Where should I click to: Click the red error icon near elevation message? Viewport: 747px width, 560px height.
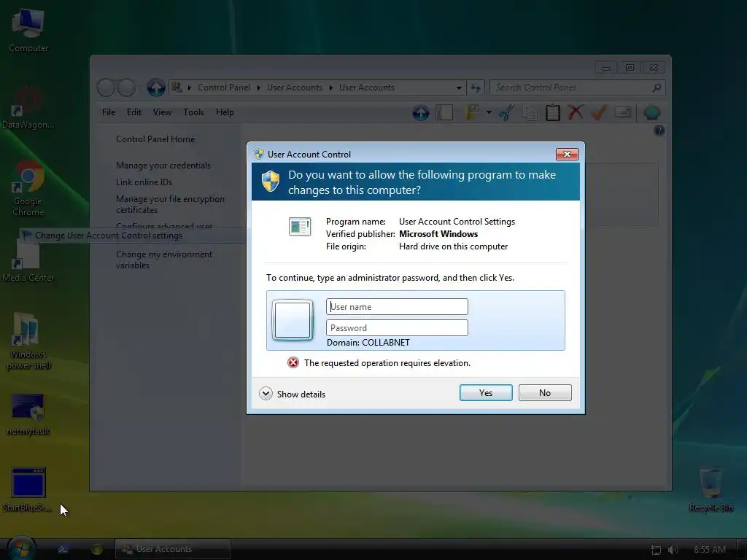pos(293,363)
